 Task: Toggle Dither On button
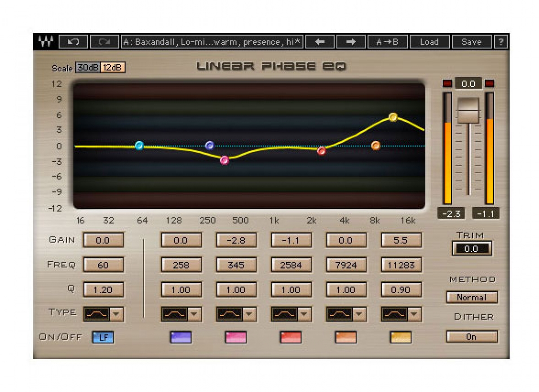(x=472, y=337)
